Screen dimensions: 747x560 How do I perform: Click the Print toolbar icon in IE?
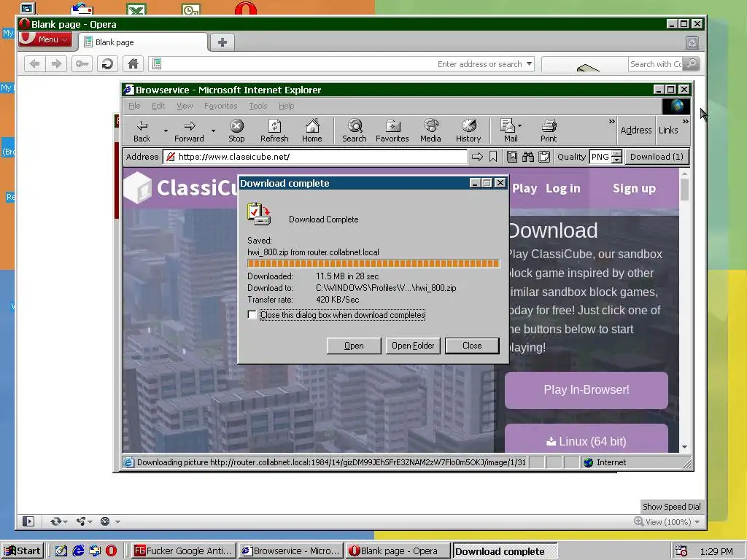pos(549,131)
